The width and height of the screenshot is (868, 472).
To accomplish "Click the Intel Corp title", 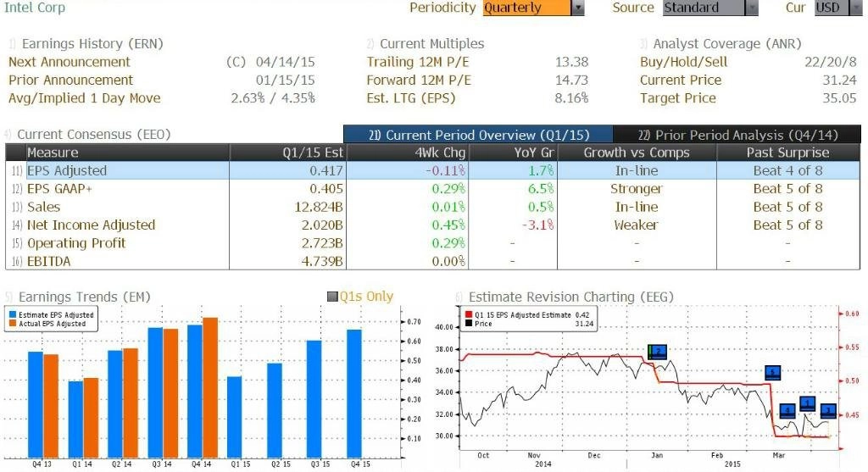I will pos(34,8).
